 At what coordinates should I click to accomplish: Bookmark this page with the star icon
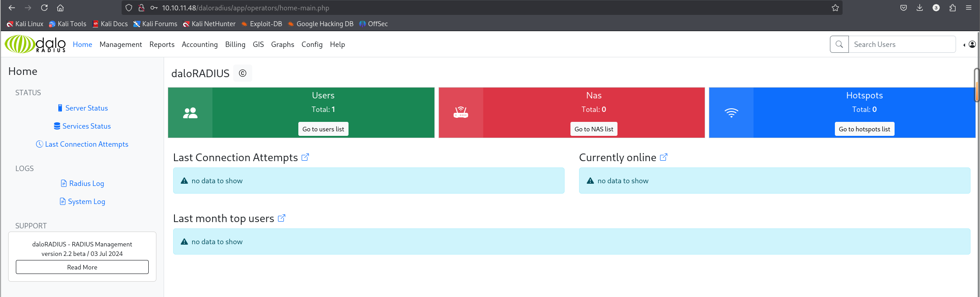835,8
